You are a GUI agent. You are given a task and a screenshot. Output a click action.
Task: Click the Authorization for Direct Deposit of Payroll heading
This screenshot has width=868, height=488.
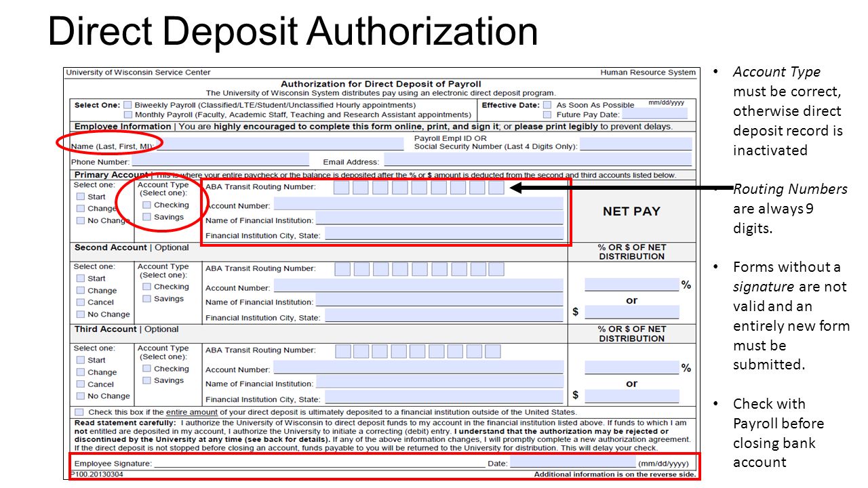[380, 84]
